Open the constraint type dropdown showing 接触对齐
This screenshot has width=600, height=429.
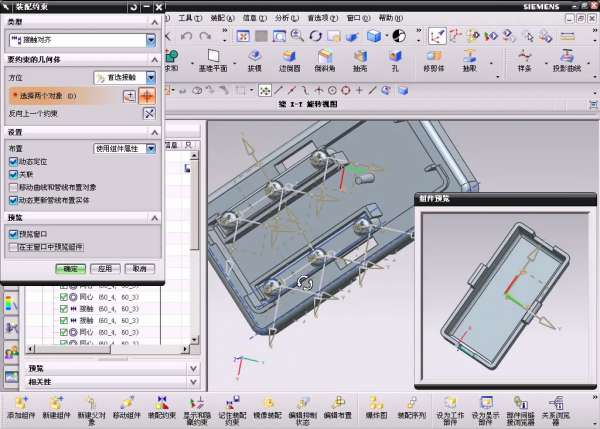[151, 40]
